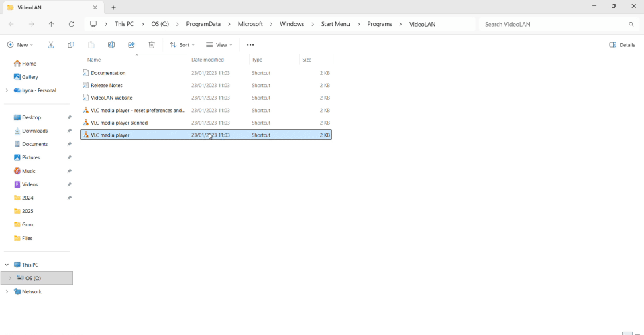Refresh the current folder view

click(x=72, y=24)
